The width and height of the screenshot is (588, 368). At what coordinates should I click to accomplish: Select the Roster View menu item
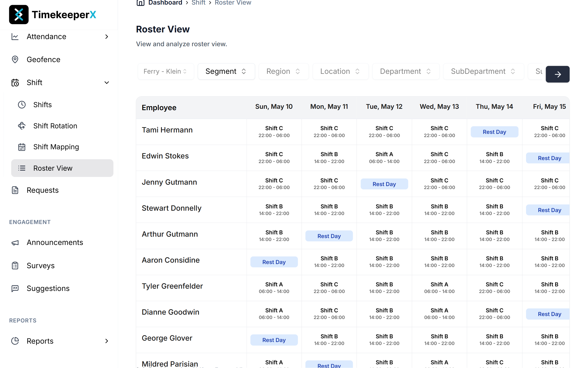pyautogui.click(x=62, y=168)
